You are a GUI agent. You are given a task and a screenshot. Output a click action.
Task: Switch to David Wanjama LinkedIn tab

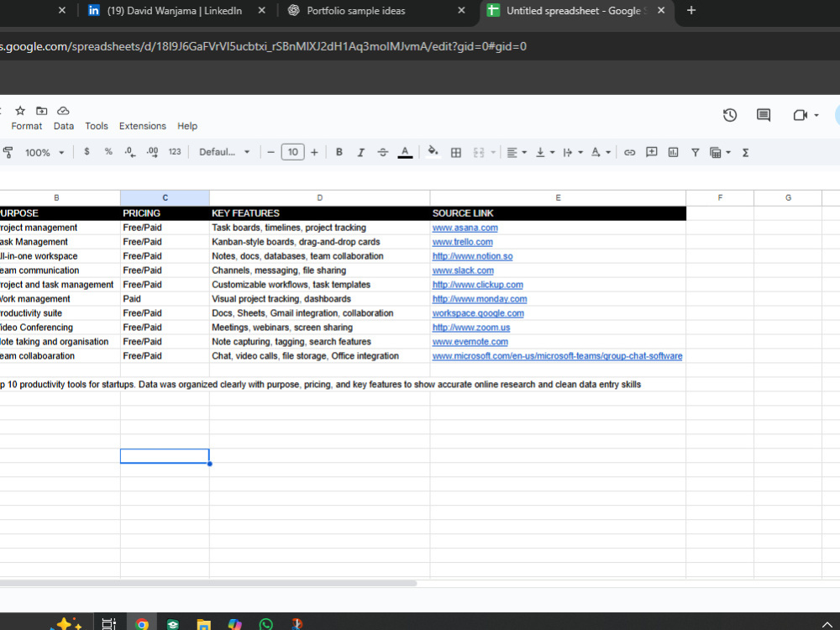click(174, 11)
